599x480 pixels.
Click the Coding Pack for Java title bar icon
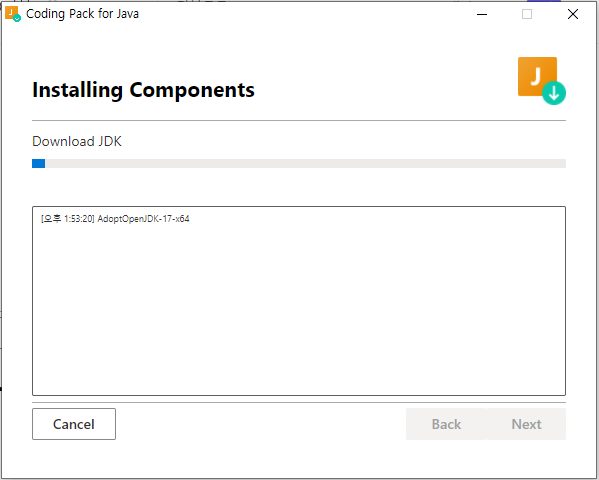point(13,14)
